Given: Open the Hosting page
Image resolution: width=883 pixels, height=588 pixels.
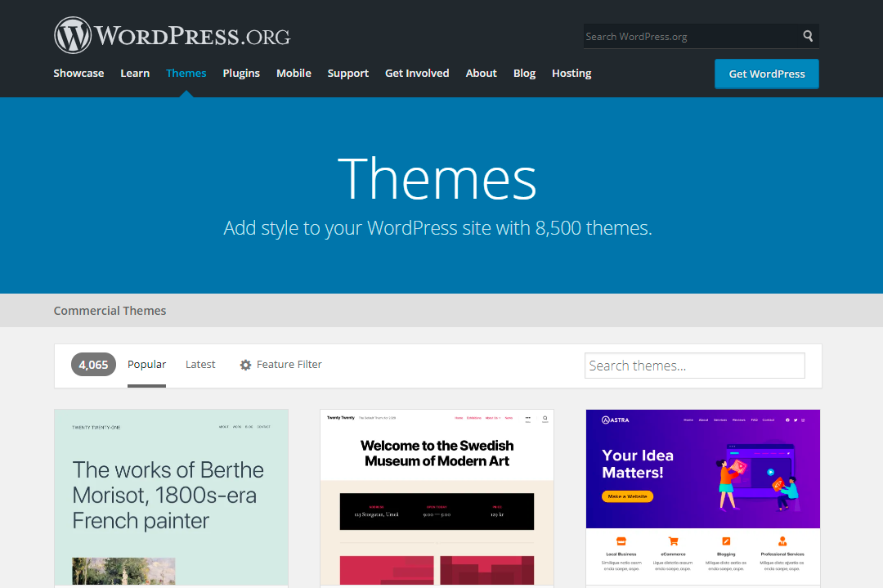Looking at the screenshot, I should pos(571,73).
